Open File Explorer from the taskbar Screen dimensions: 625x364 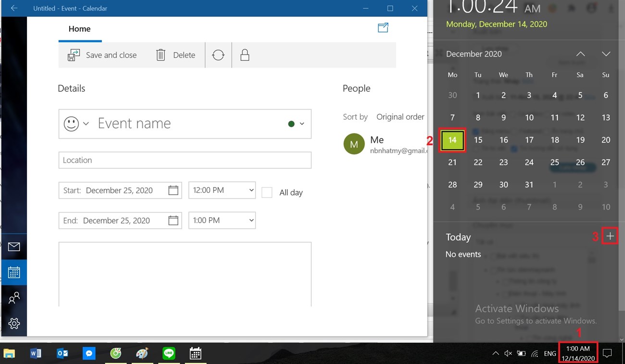(x=9, y=354)
